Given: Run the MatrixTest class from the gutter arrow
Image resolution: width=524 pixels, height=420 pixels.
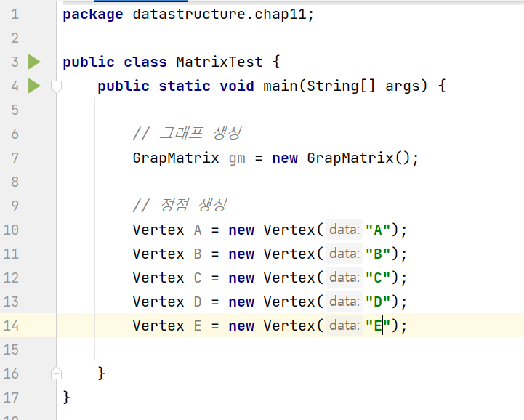Looking at the screenshot, I should click(x=34, y=62).
